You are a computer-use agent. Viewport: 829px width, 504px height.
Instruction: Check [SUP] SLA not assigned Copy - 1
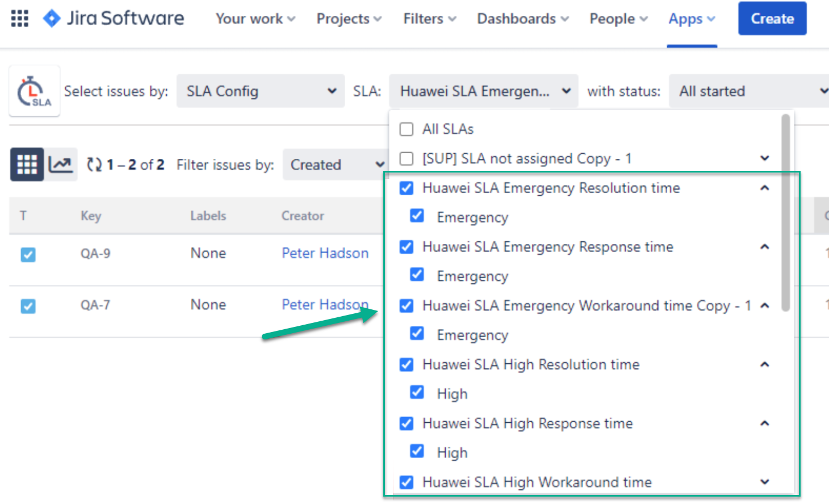(x=407, y=159)
